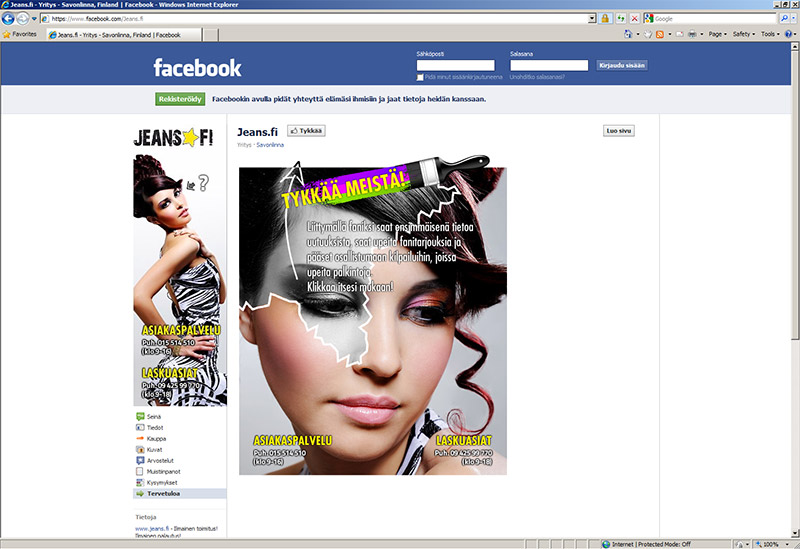
Task: Click the Kauppa orange arrow icon
Action: click(x=140, y=439)
